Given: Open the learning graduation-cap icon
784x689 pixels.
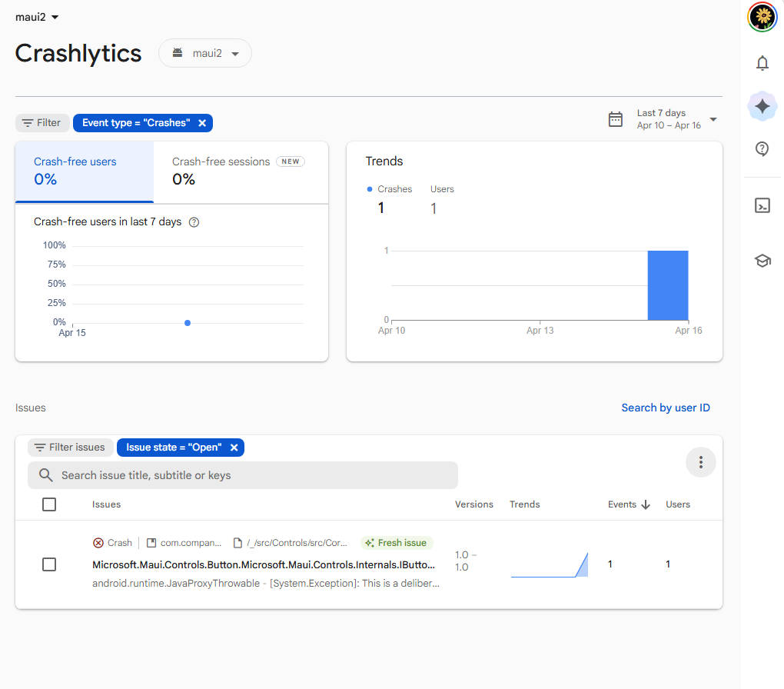Looking at the screenshot, I should 762,261.
